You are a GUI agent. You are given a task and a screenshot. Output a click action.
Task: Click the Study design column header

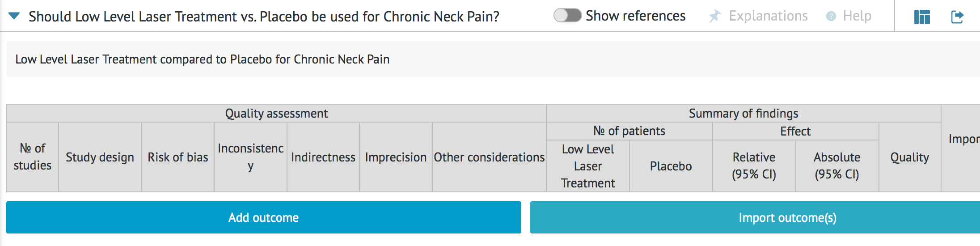click(x=100, y=157)
